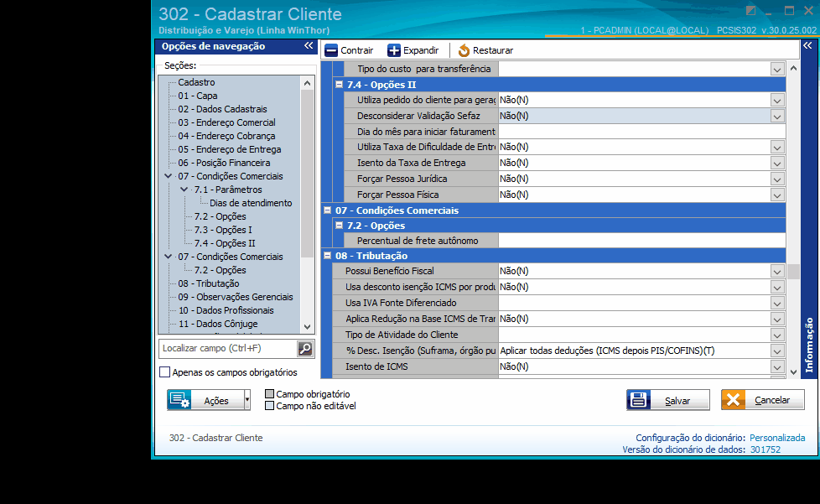This screenshot has height=504, width=820.
Task: Select Dias de atendimento tree item
Action: (251, 203)
